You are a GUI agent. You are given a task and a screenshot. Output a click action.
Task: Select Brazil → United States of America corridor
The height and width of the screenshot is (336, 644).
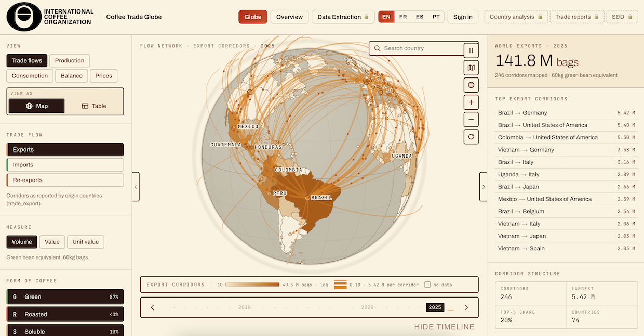tap(567, 125)
